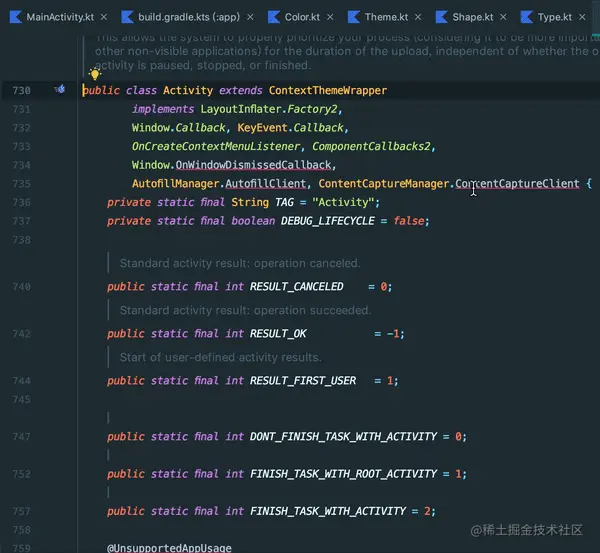
Task: Open the build.gradle.kts (:app) tab
Action: pos(189,17)
